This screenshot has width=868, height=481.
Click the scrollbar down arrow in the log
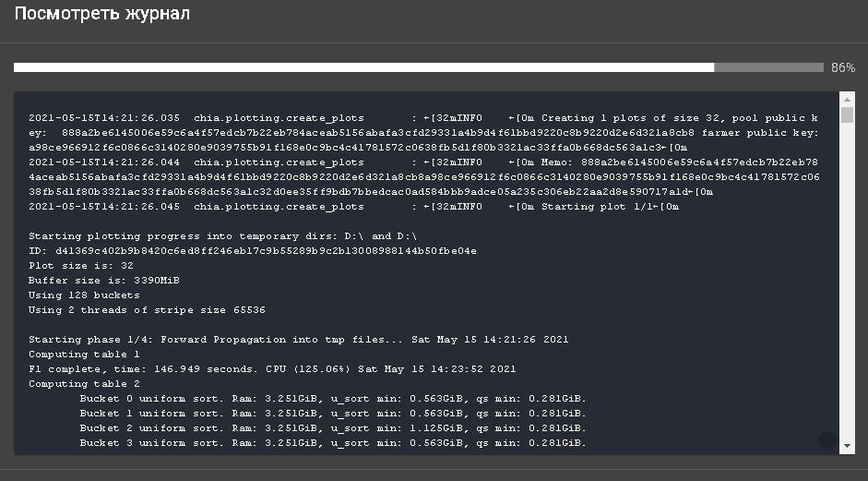[x=847, y=446]
